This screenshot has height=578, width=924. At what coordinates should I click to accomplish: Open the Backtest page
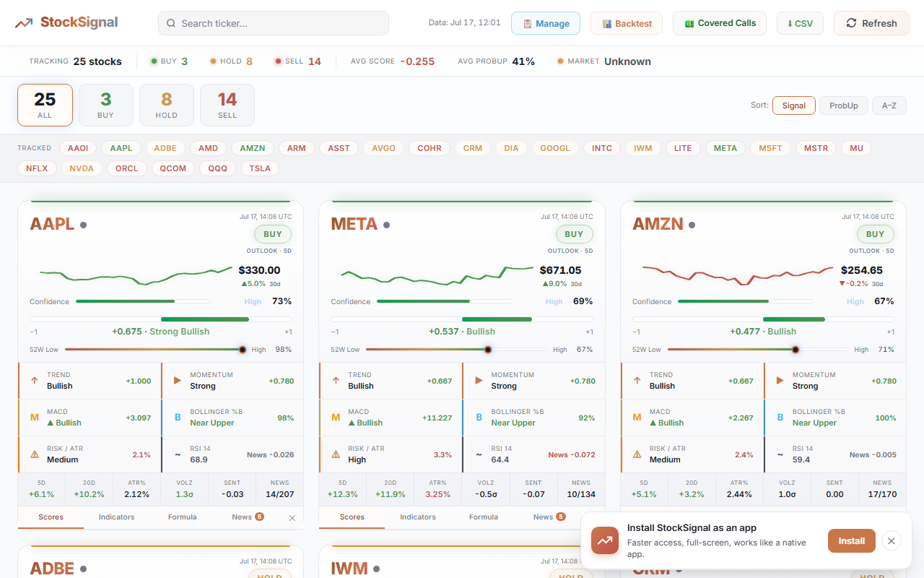(x=627, y=23)
